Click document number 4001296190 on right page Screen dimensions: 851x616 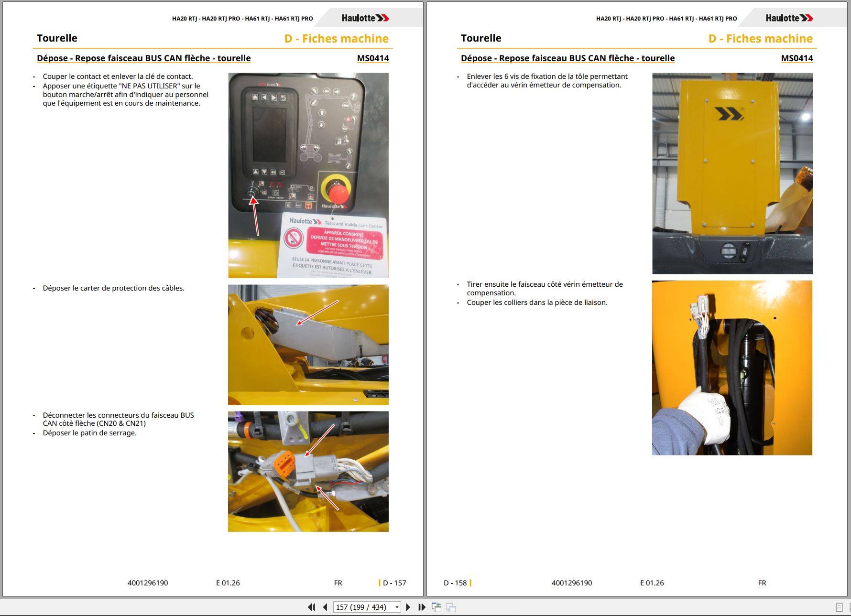572,583
